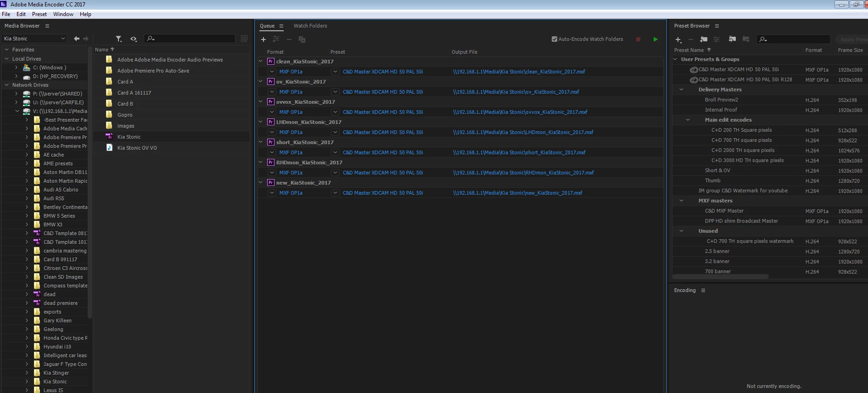Viewport: 868px width, 393px height.
Task: Open the Media Browser panel menu icon
Action: [47, 26]
